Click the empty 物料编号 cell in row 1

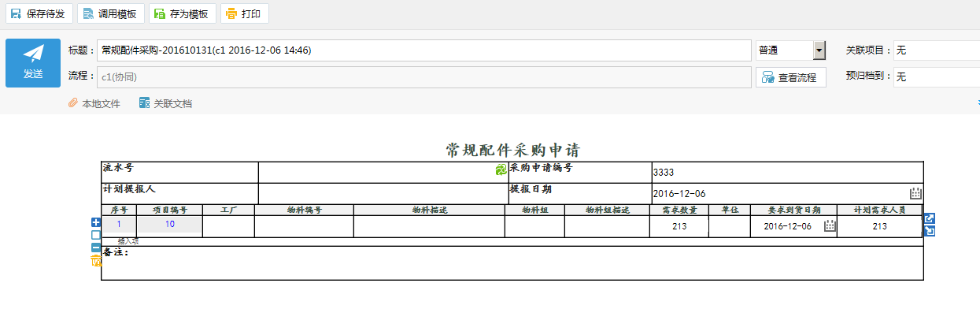click(304, 226)
